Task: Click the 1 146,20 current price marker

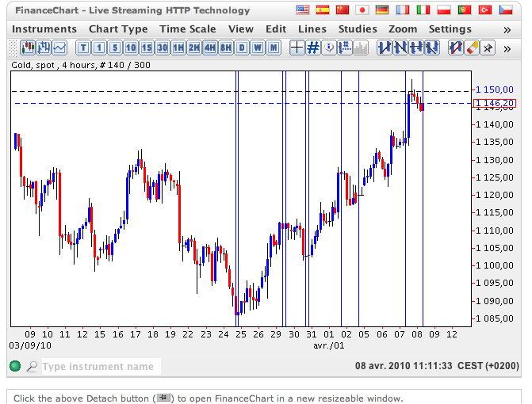Action: [495, 103]
